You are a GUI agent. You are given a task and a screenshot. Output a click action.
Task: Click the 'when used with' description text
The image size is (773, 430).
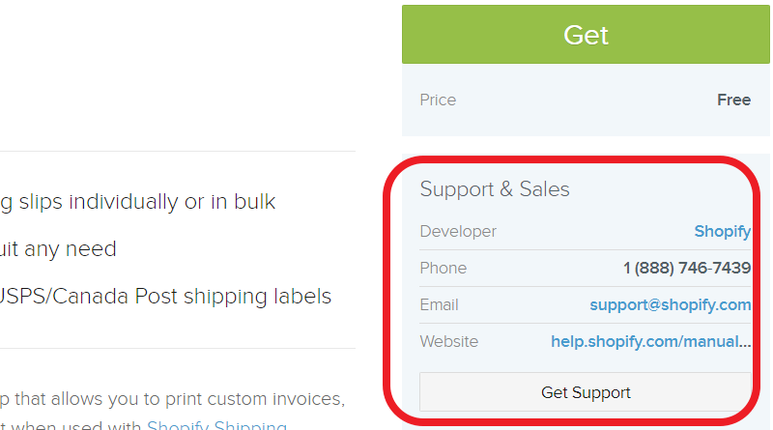point(70,426)
